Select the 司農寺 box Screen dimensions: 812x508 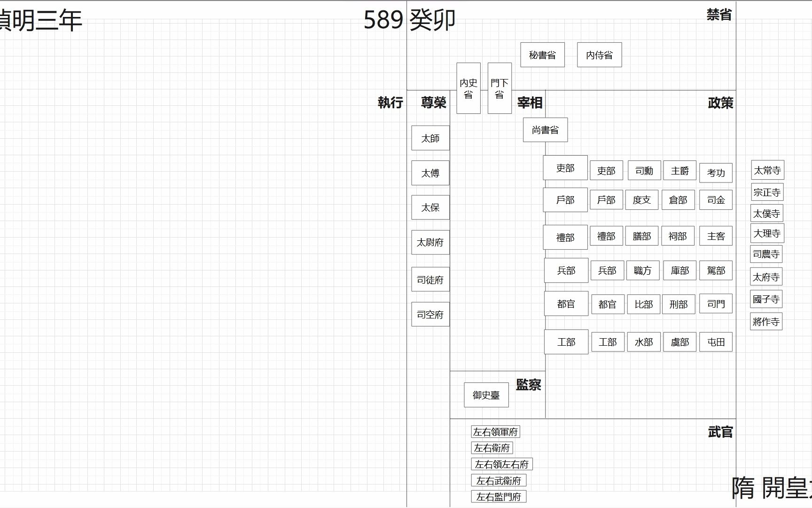point(766,254)
